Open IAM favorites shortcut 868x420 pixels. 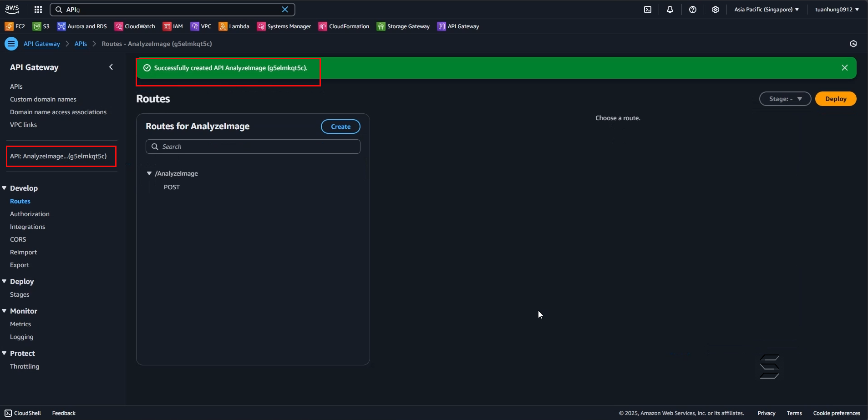(x=173, y=26)
